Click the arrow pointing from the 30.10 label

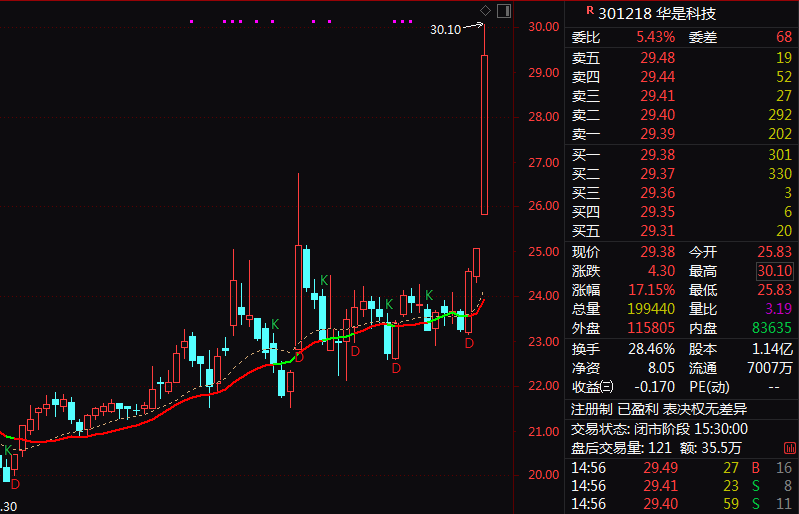pyautogui.click(x=474, y=27)
